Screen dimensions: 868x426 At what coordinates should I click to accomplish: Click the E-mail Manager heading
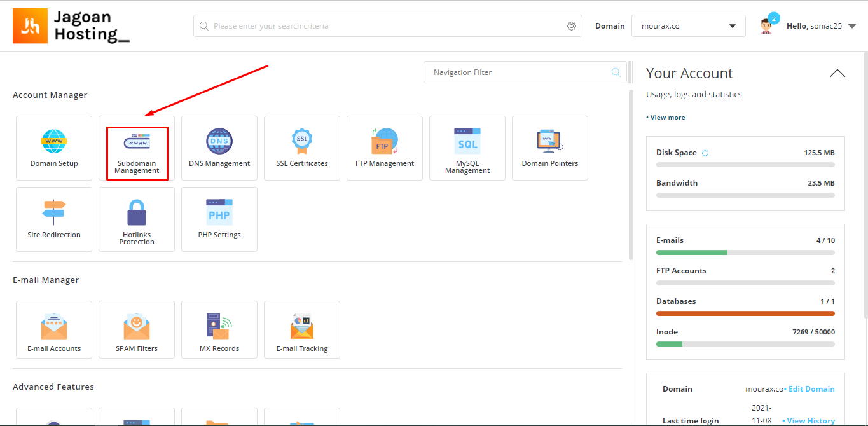[46, 280]
